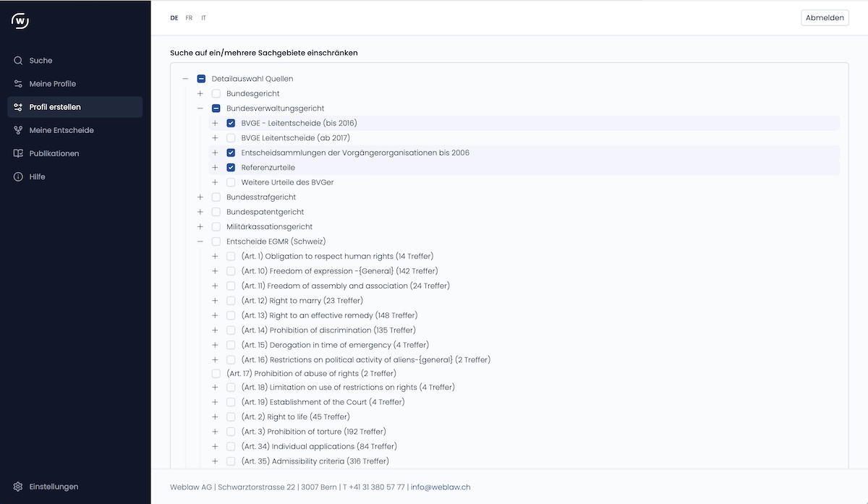Viewport: 868px width, 504px height.
Task: Expand the Bundesstrafgericht tree node
Action: 200,197
